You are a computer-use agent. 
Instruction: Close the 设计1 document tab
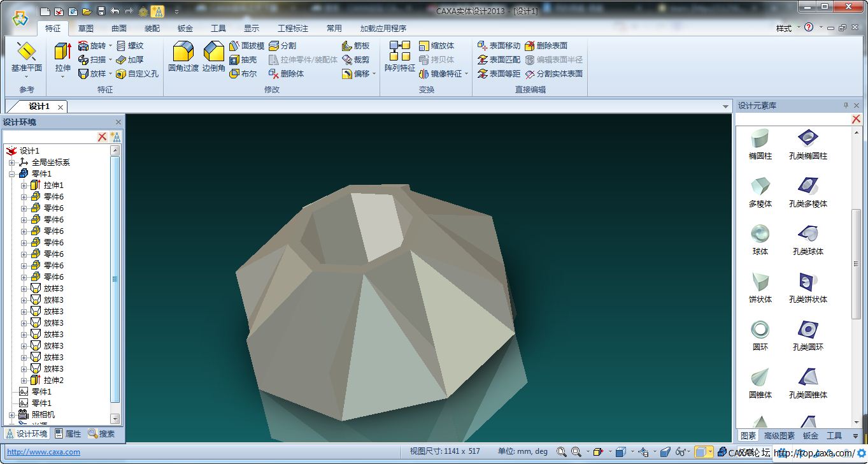tap(60, 107)
